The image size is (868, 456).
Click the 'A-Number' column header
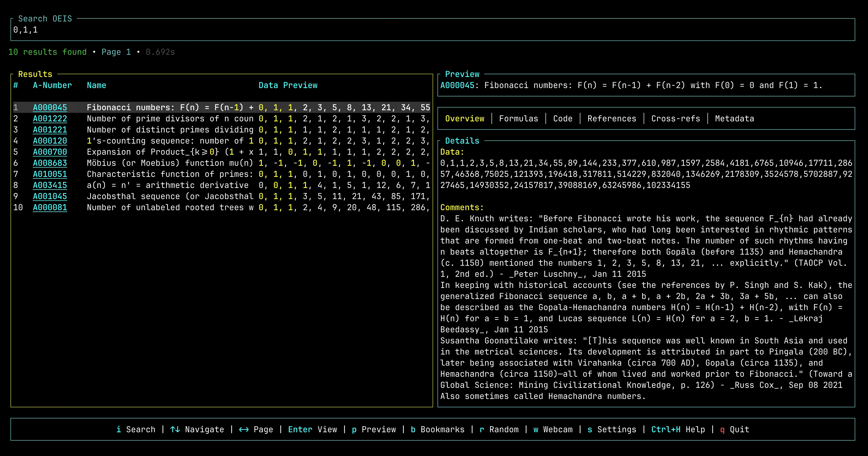click(x=52, y=85)
